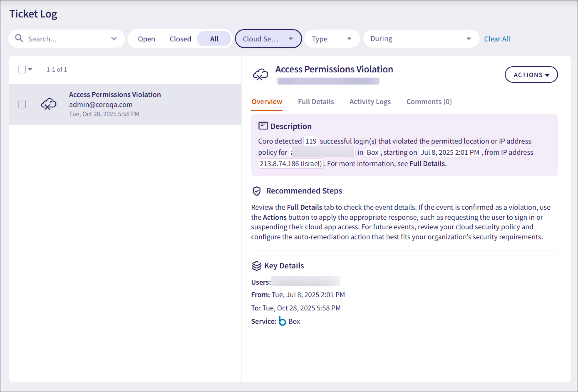Click the Clear All link
578x392 pixels.
point(497,39)
